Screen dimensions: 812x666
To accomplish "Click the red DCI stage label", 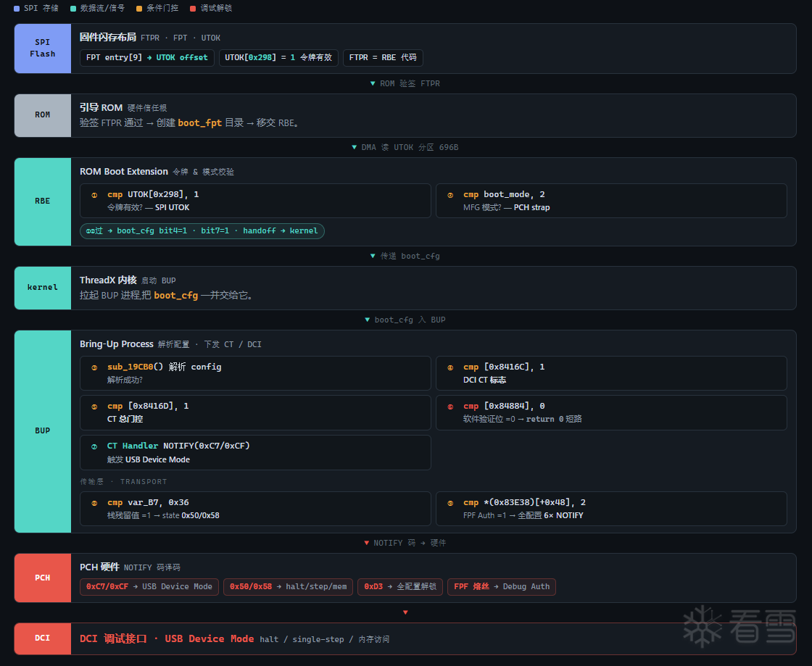I will coord(43,638).
